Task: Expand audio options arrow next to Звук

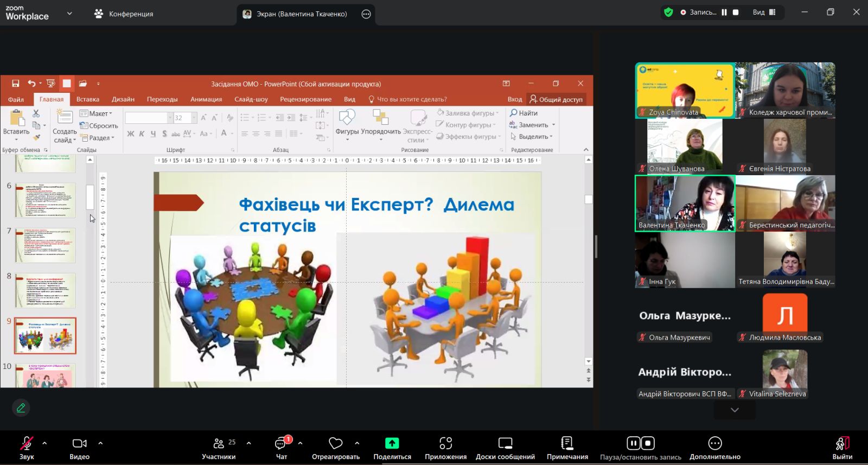Action: click(x=44, y=443)
